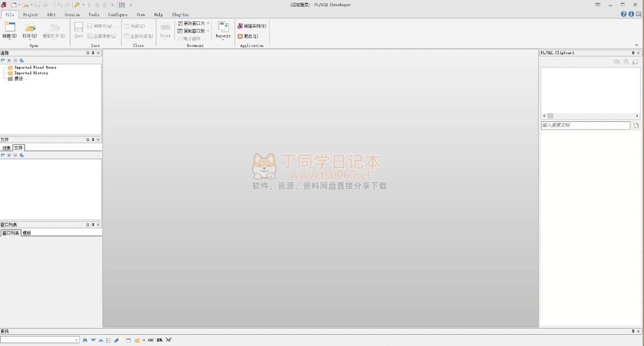644x346 pixels.
Task: Float the connections panel with its square icon
Action: pyautogui.click(x=88, y=53)
